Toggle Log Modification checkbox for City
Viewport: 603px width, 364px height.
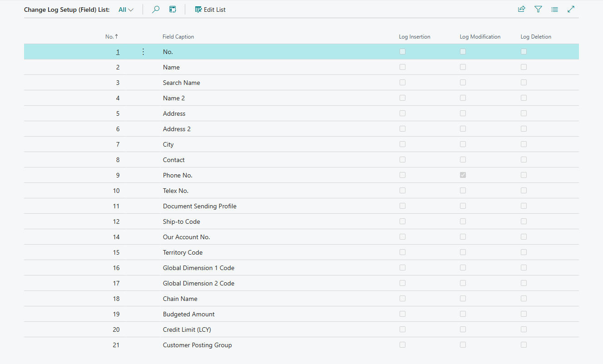[463, 144]
